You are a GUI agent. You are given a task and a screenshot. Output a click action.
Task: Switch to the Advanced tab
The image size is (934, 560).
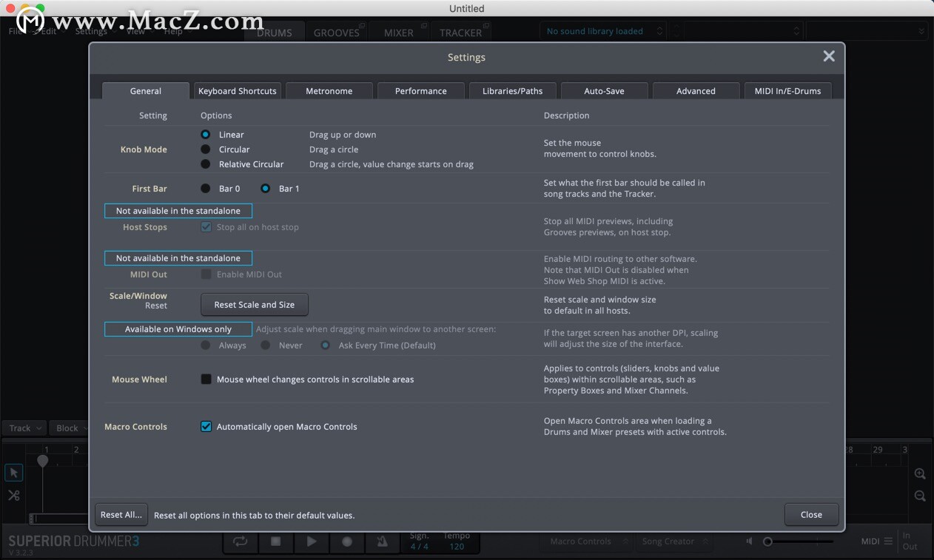pyautogui.click(x=696, y=91)
